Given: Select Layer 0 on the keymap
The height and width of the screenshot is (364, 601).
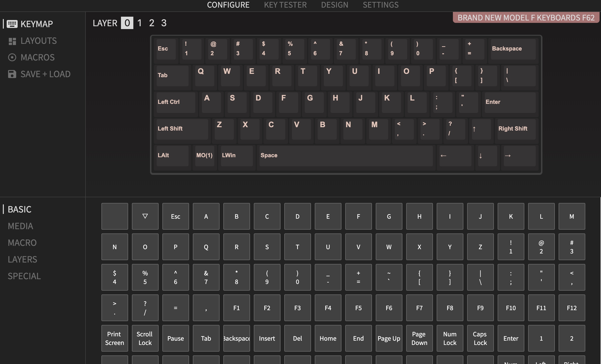Looking at the screenshot, I should tap(127, 23).
